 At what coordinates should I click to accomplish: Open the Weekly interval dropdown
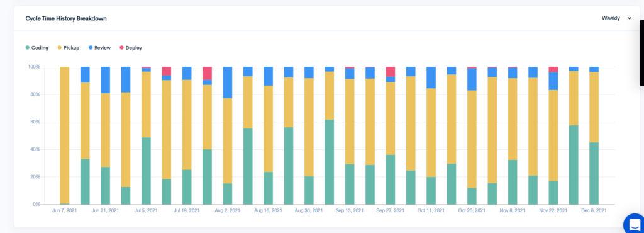click(616, 18)
